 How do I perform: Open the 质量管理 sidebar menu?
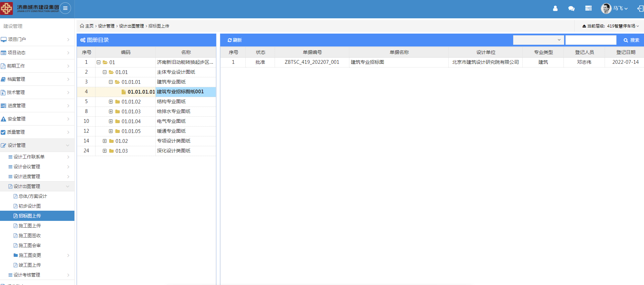tap(16, 132)
